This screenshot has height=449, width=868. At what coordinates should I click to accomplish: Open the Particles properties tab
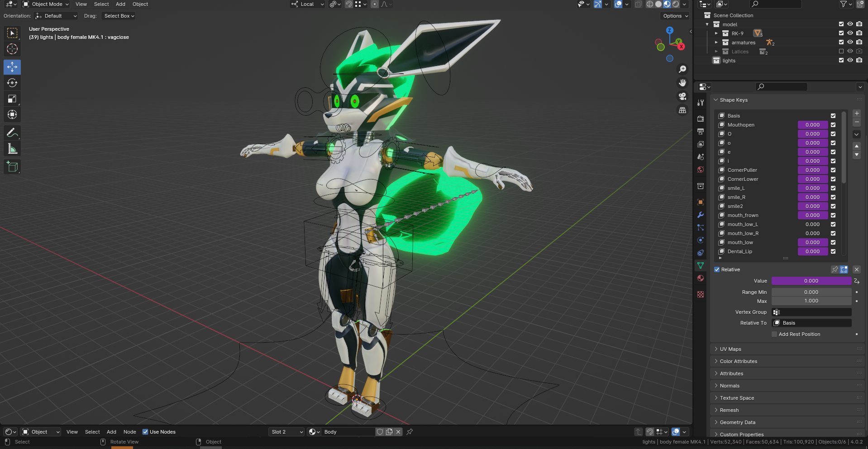point(701,227)
